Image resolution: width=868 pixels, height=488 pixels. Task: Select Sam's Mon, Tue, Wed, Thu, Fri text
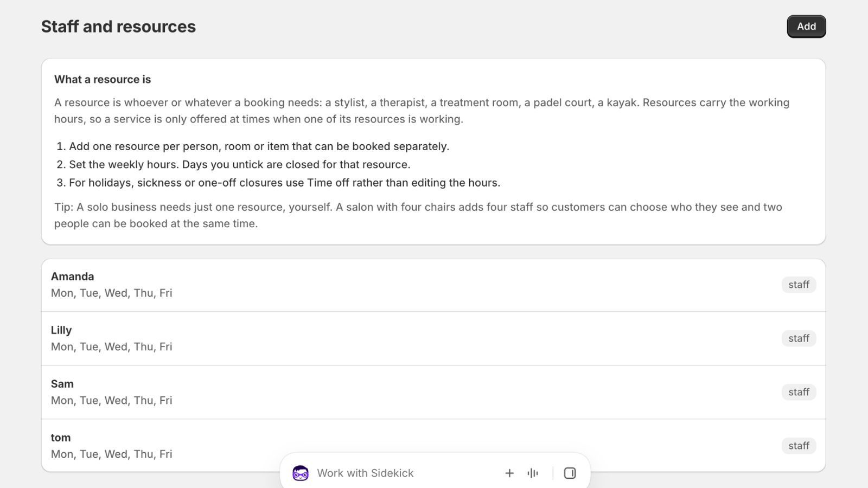[x=112, y=400]
